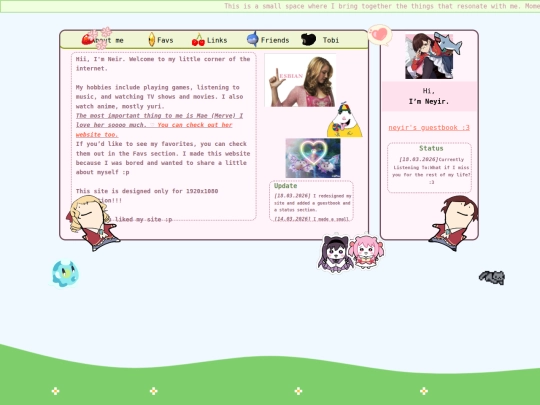540x405 pixels.
Task: Click the yellow gem icon beside Favs
Action: [x=152, y=39]
